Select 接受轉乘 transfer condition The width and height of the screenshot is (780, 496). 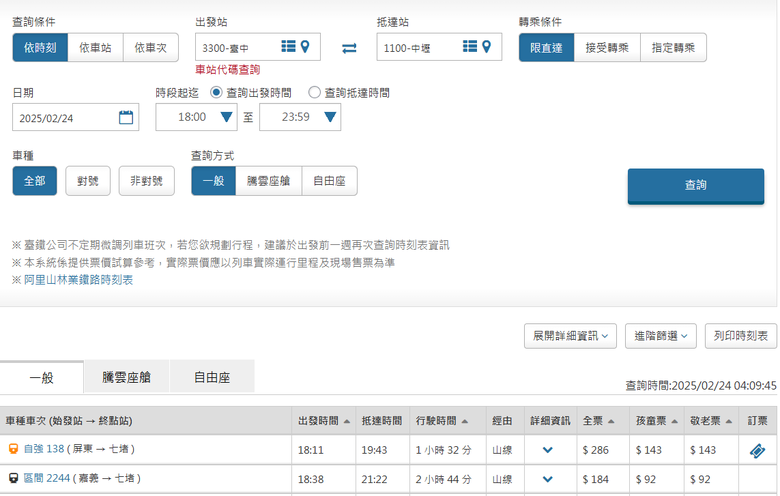coord(607,48)
